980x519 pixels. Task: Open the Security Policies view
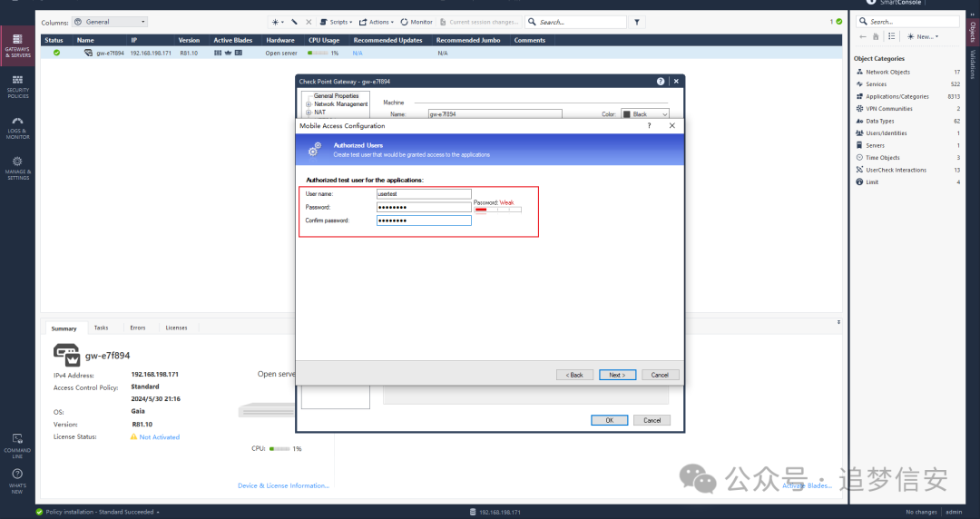click(17, 87)
